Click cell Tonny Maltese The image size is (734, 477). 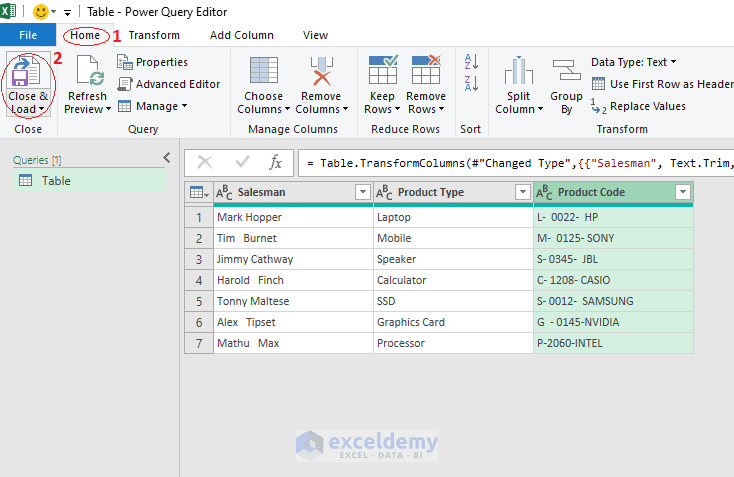(x=294, y=301)
